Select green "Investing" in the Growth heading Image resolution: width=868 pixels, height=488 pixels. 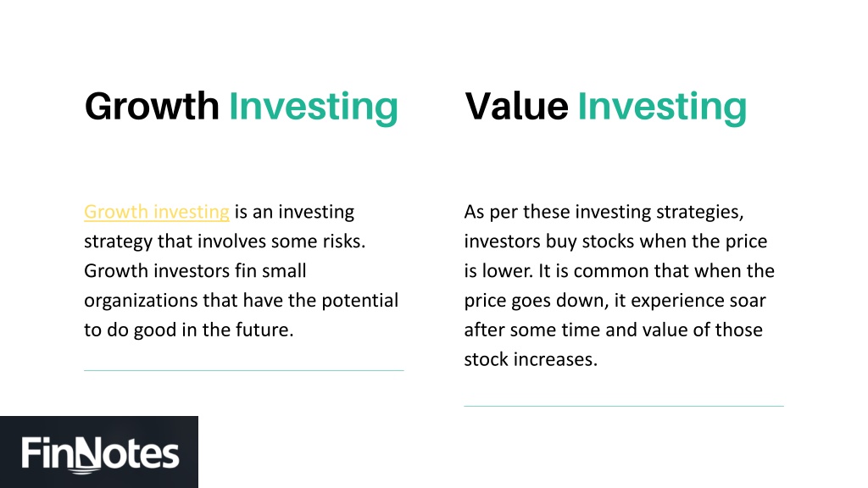pyautogui.click(x=314, y=108)
